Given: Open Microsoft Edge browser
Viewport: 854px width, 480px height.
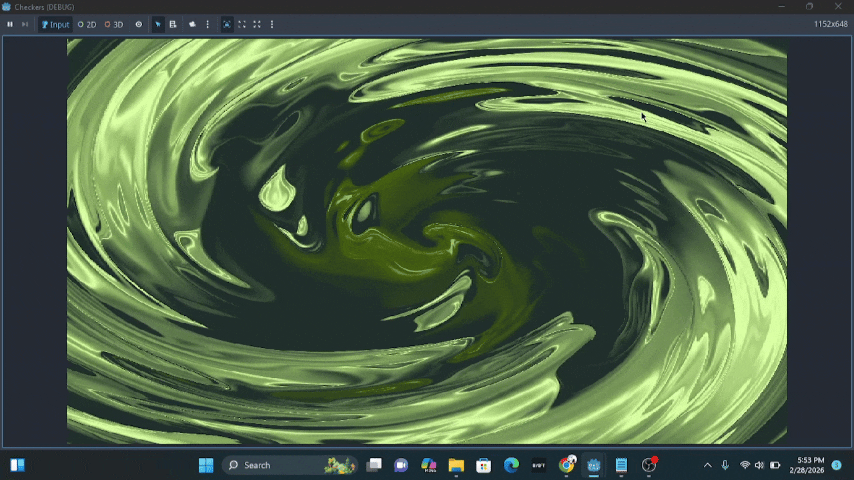Looking at the screenshot, I should pos(511,465).
